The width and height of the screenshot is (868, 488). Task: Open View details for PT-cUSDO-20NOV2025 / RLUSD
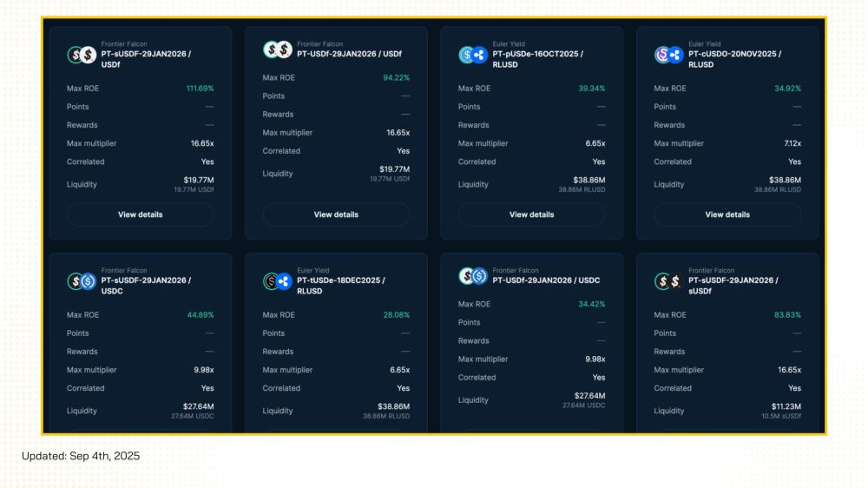coord(727,215)
